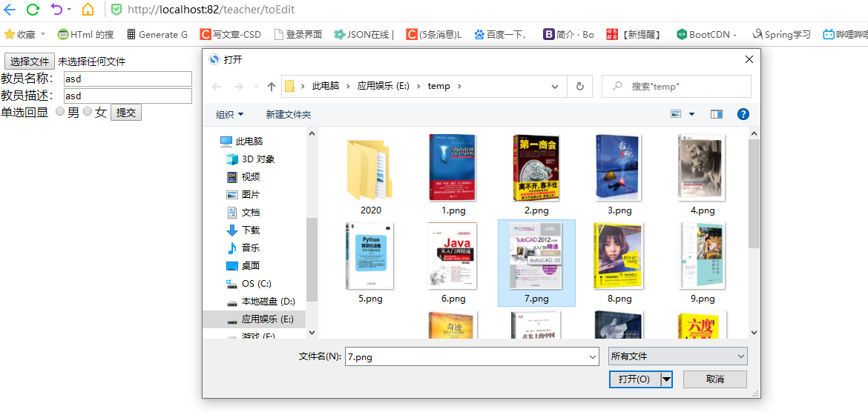Viewport: 868px width, 412px height.
Task: Open the HTml 的搜 bookmark
Action: (x=85, y=34)
